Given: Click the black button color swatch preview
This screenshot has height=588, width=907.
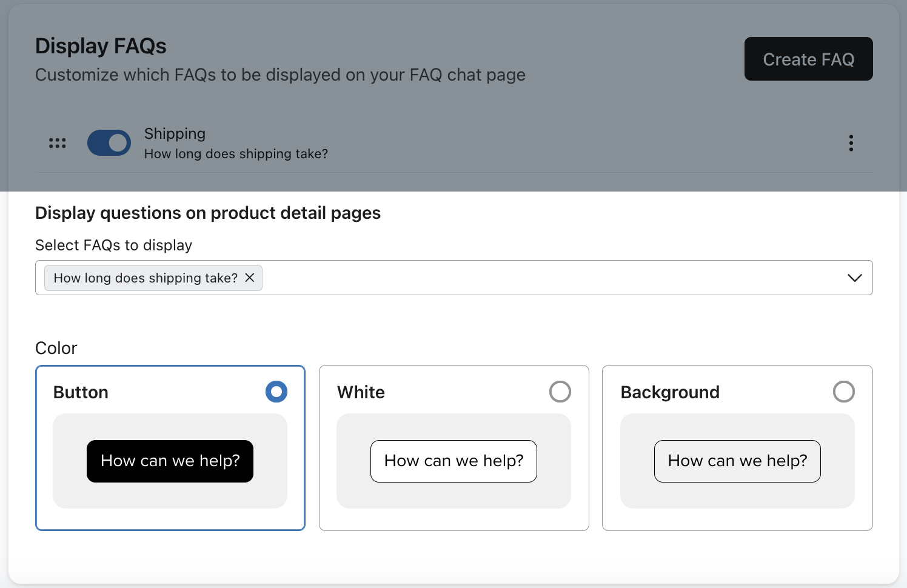Looking at the screenshot, I should pos(170,461).
